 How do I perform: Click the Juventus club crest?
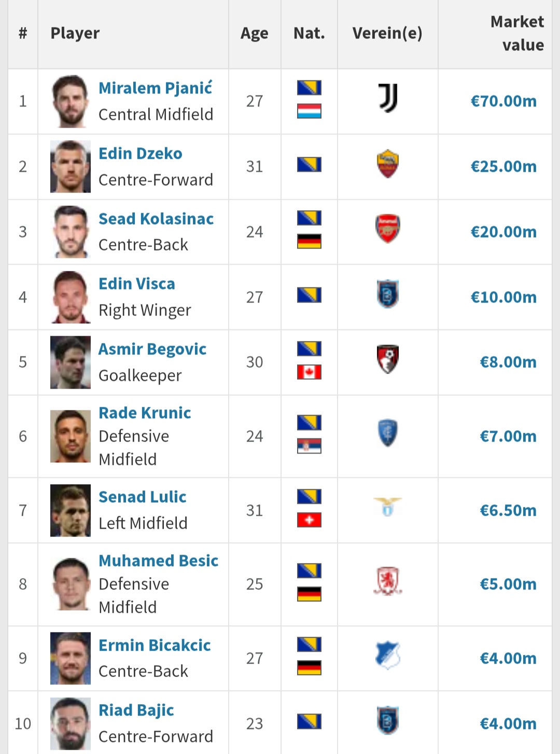pos(388,99)
